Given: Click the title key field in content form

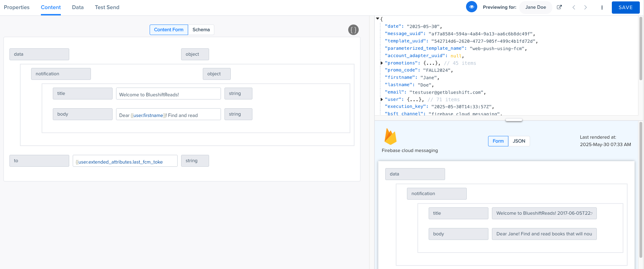Looking at the screenshot, I should point(83,94).
